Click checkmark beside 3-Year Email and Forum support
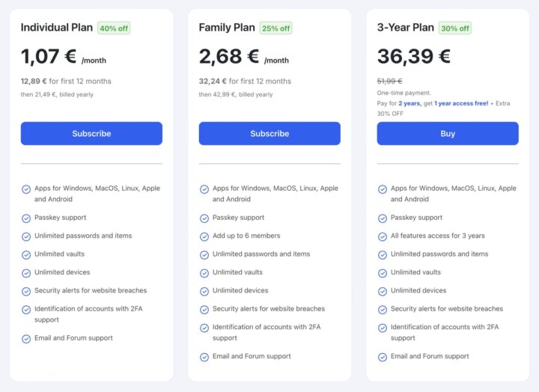The image size is (539, 392). click(x=383, y=357)
